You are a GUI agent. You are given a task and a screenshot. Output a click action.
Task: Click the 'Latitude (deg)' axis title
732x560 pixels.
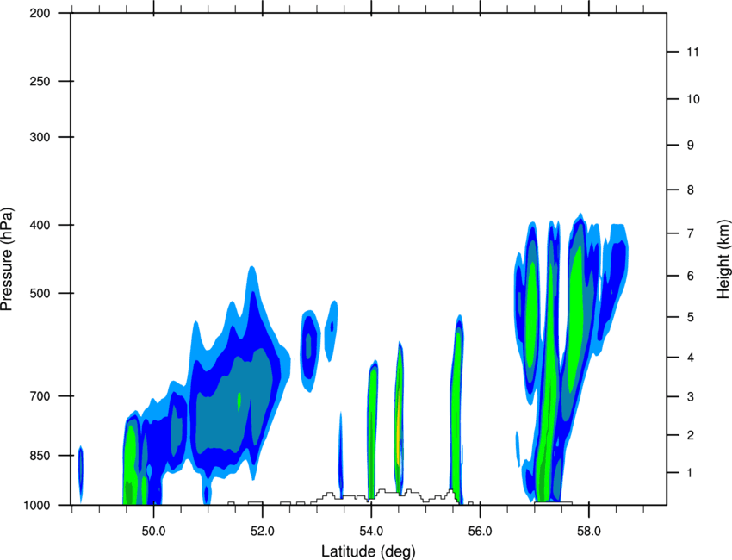[369, 551]
